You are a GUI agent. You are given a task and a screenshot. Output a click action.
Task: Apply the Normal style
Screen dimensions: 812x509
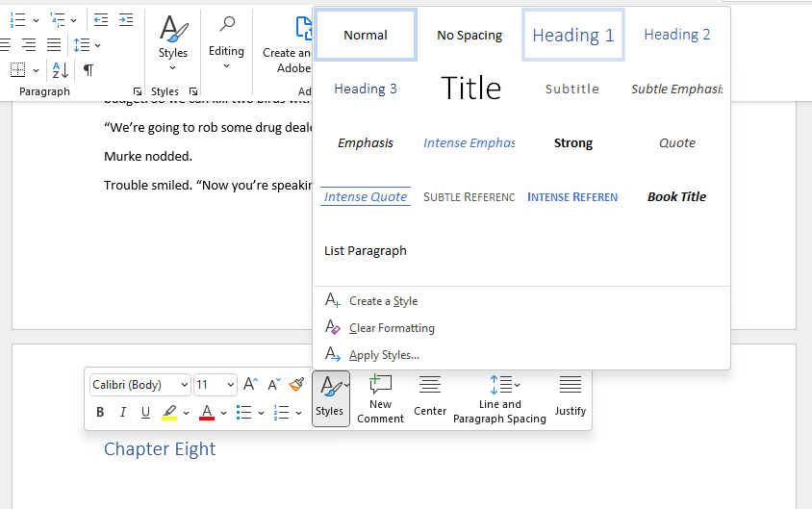pyautogui.click(x=366, y=35)
